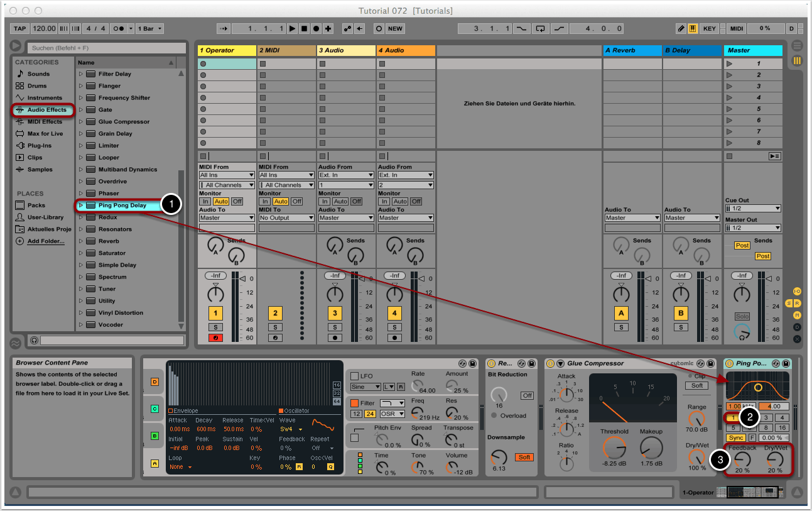This screenshot has height=511, width=812.
Task: Click the browser preview headphone icon
Action: click(x=33, y=340)
